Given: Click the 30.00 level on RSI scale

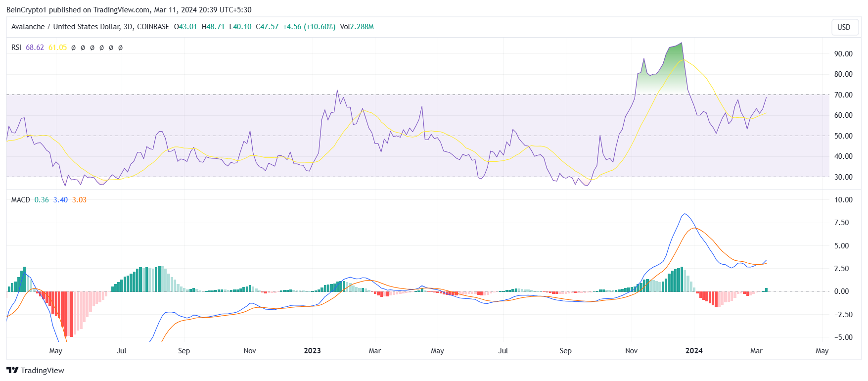Looking at the screenshot, I should 843,177.
